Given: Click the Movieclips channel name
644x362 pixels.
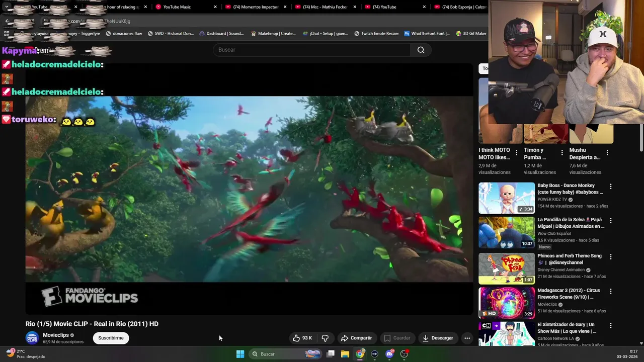Looking at the screenshot, I should 55,335.
